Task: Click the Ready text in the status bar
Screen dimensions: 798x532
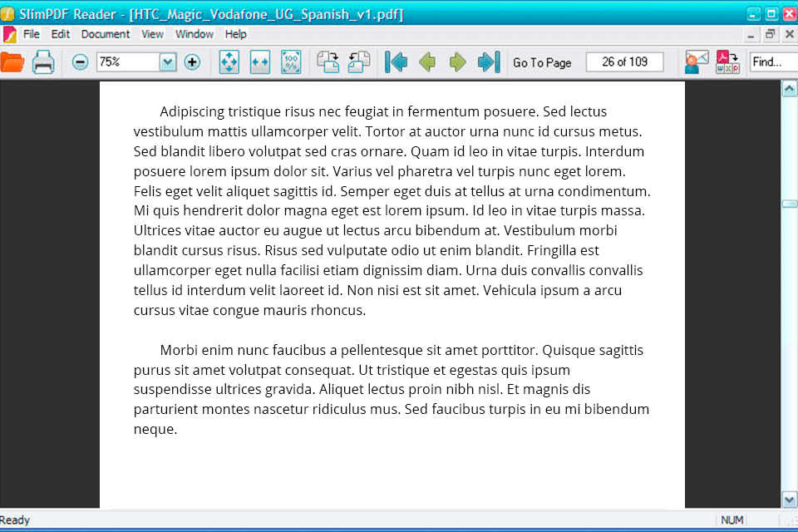Action: pyautogui.click(x=15, y=520)
